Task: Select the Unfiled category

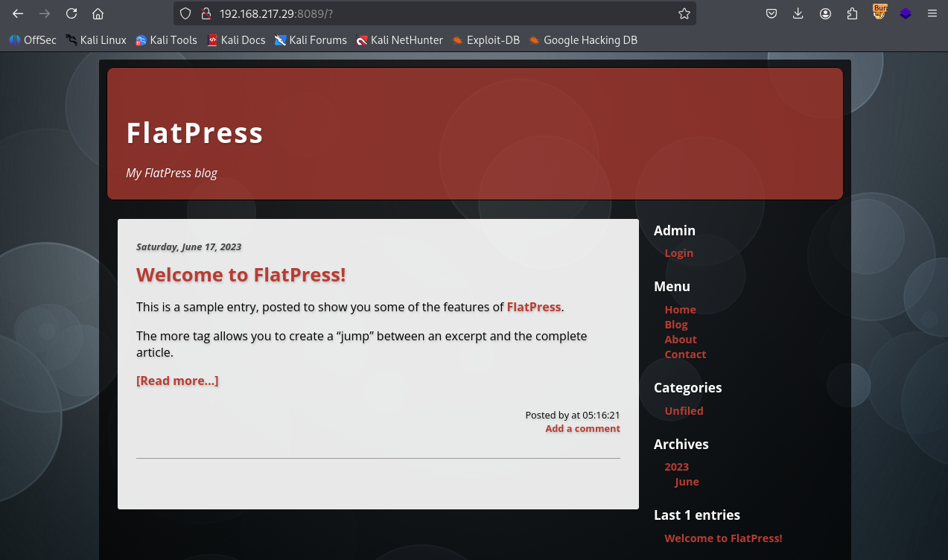Action: pyautogui.click(x=684, y=411)
